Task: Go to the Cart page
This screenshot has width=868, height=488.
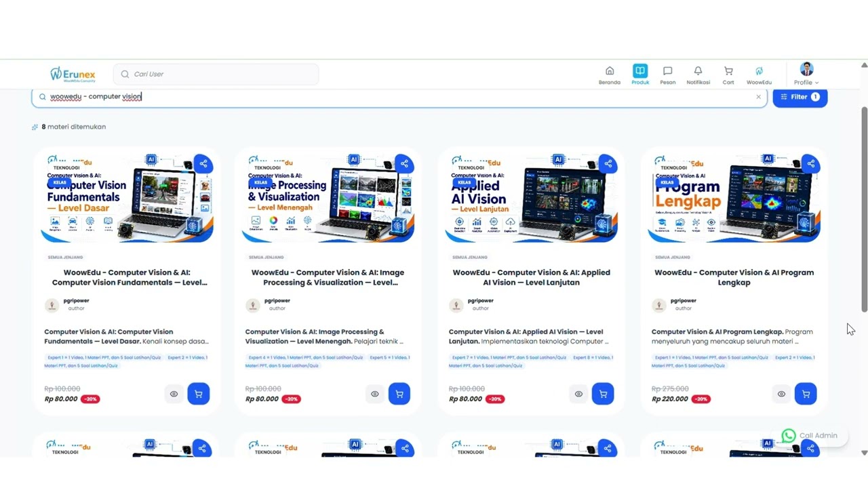Action: (x=728, y=75)
